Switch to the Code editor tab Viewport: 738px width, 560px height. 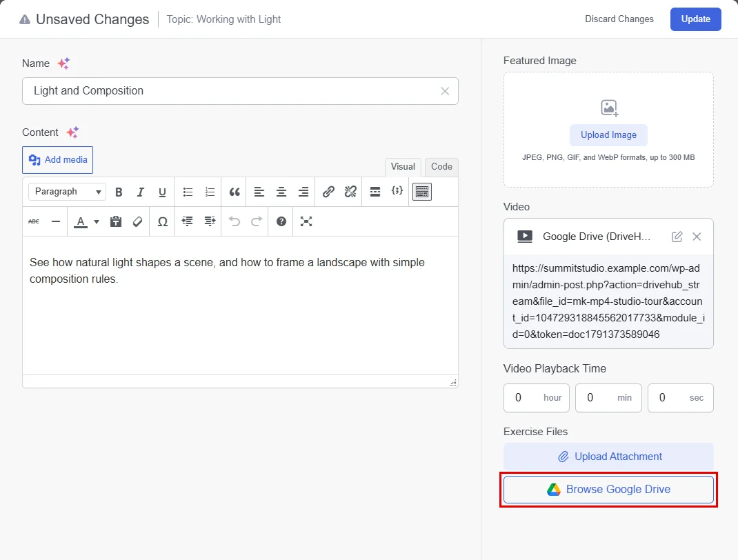(441, 167)
